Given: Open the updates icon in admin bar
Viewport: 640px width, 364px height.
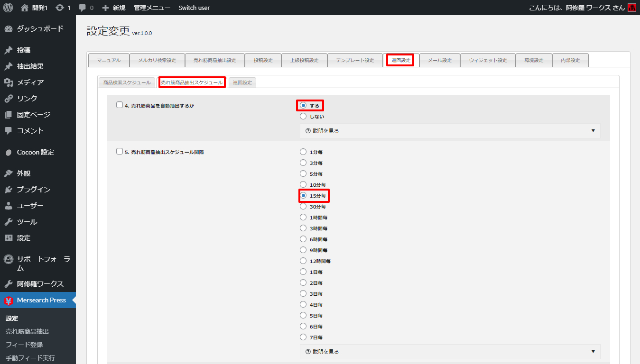Looking at the screenshot, I should 59,8.
